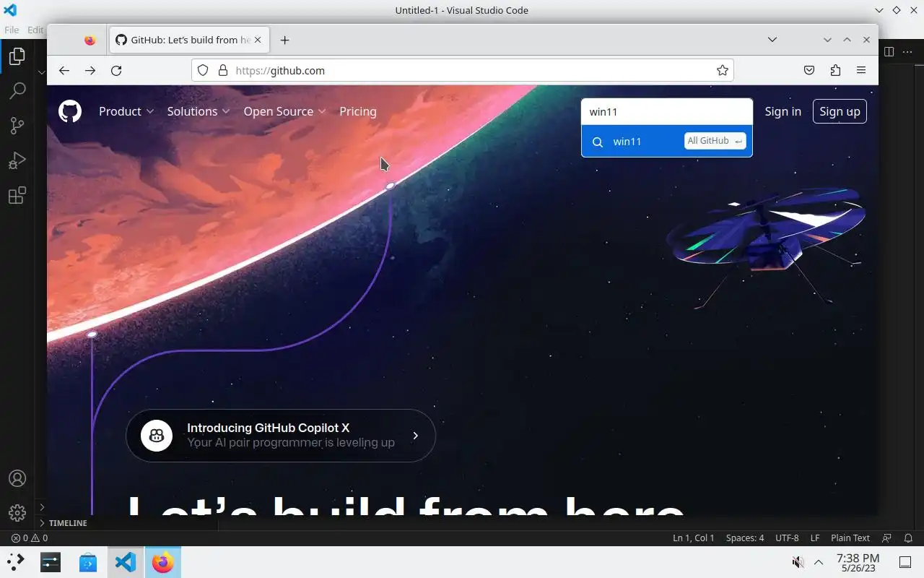This screenshot has height=578, width=924.
Task: Click Plain Text language mode
Action: [x=850, y=538]
